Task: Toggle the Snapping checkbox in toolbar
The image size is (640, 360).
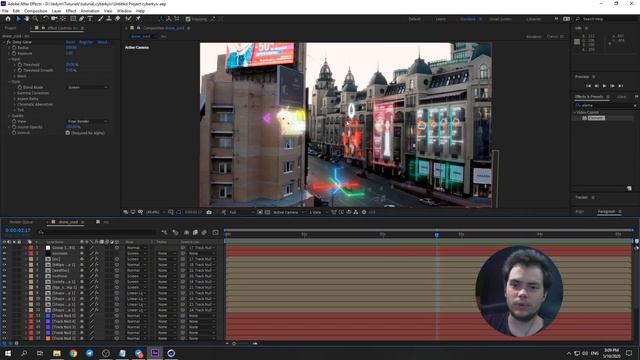Action: (x=188, y=19)
